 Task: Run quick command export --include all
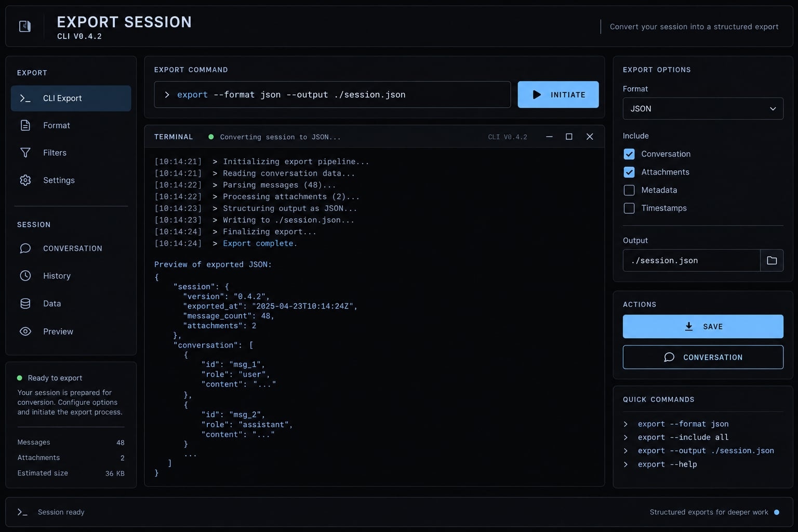point(683,437)
